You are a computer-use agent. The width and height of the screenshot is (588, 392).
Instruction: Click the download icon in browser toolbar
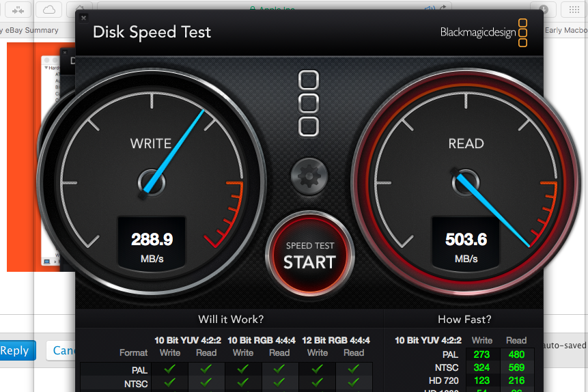[543, 10]
